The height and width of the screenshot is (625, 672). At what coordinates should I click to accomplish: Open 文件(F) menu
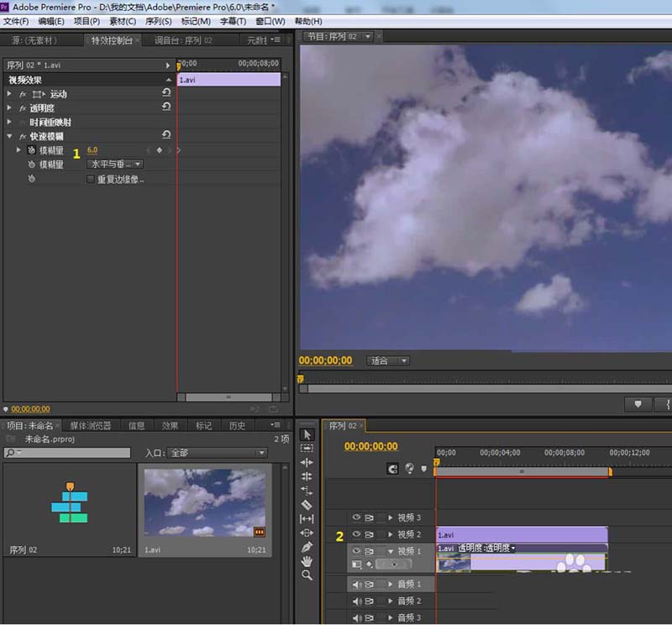(16, 22)
